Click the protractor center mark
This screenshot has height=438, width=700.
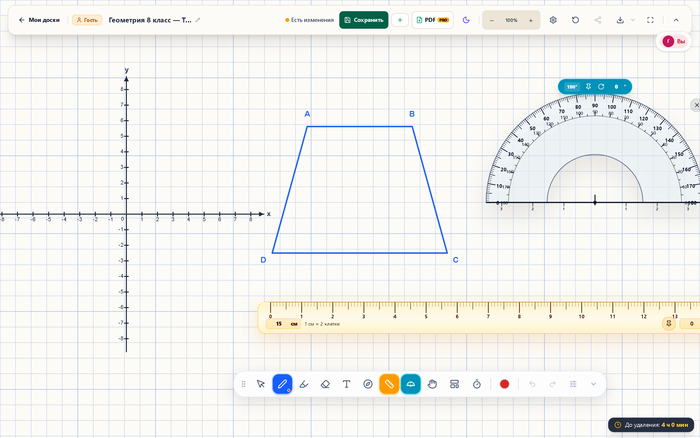pyautogui.click(x=595, y=202)
